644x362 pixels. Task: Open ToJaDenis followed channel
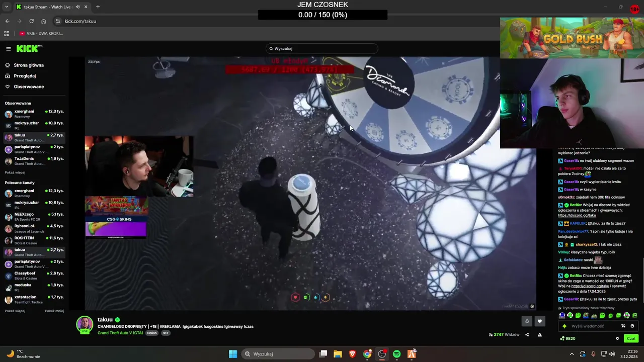click(x=34, y=161)
